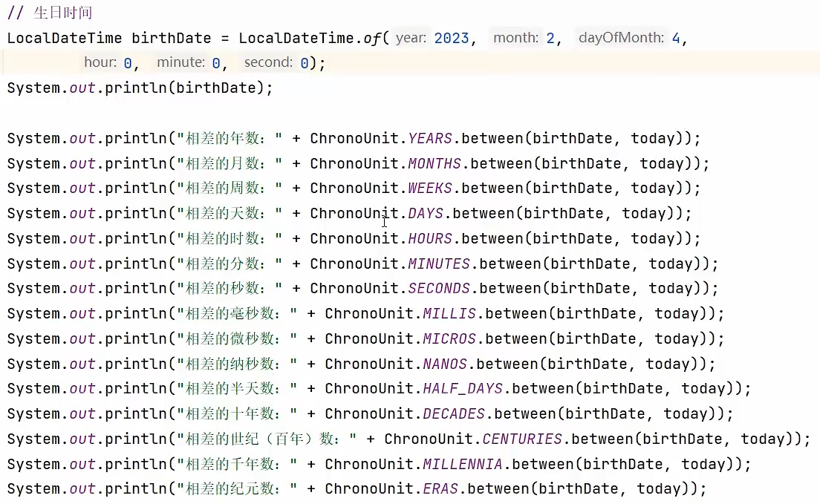Click the 'second:' parameter hint

click(267, 63)
